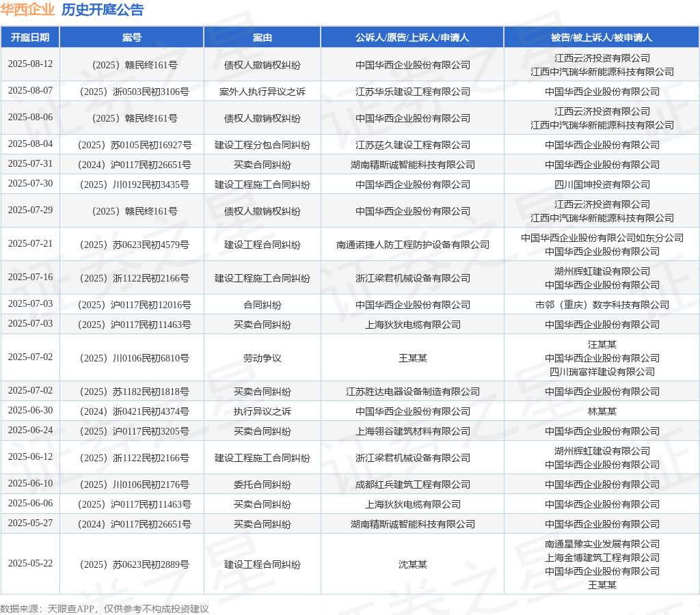
Task: Click the date cell 2025-07-16
Action: point(30,277)
